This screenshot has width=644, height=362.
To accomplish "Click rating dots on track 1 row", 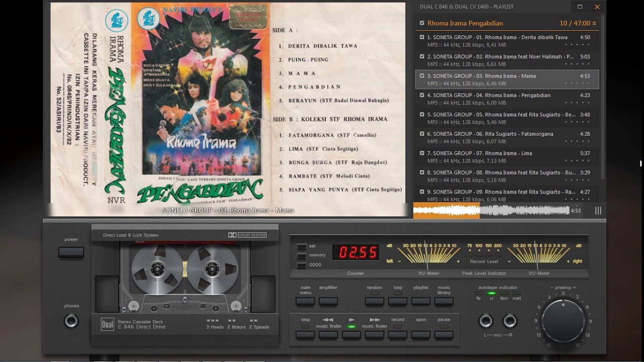I will pos(577,45).
